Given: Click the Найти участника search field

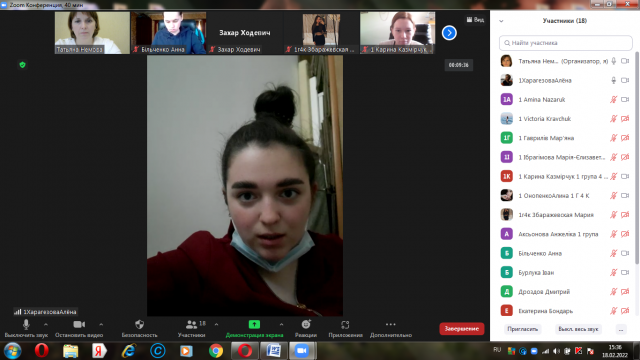Looking at the screenshot, I should point(566,43).
